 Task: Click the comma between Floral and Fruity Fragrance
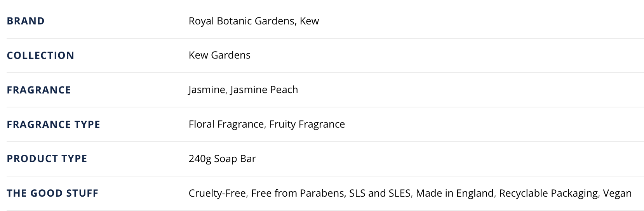(266, 127)
